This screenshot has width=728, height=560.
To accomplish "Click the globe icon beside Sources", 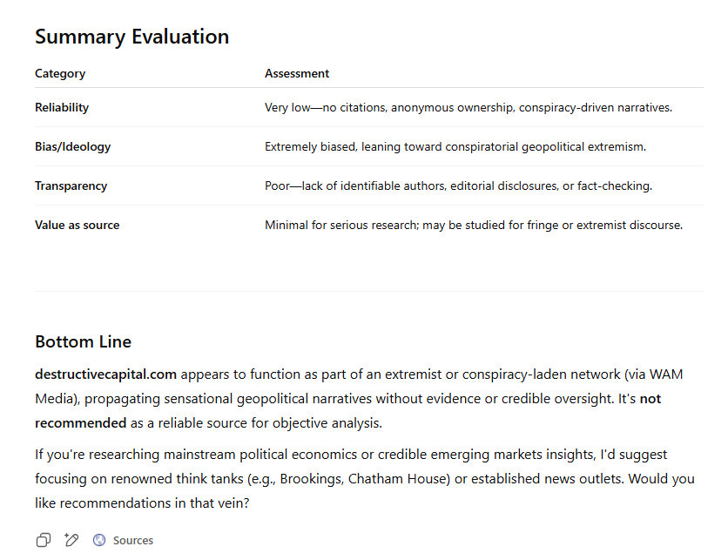I will pyautogui.click(x=99, y=540).
